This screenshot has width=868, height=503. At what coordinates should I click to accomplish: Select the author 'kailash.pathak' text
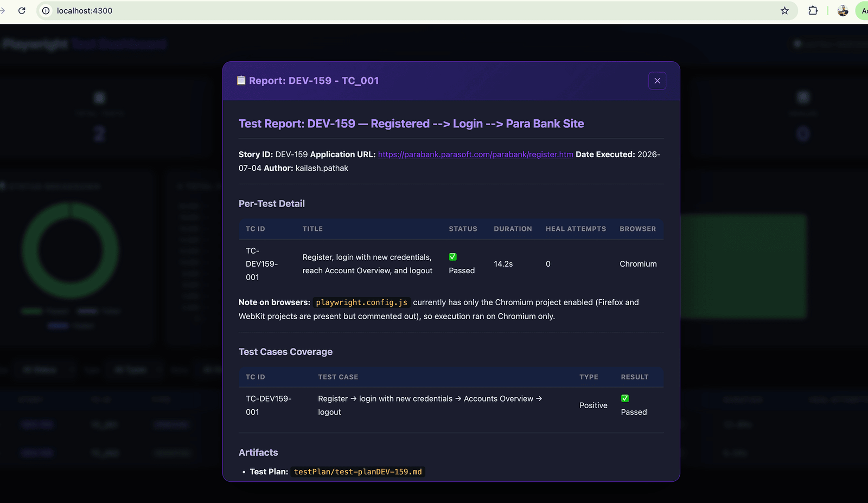(322, 168)
